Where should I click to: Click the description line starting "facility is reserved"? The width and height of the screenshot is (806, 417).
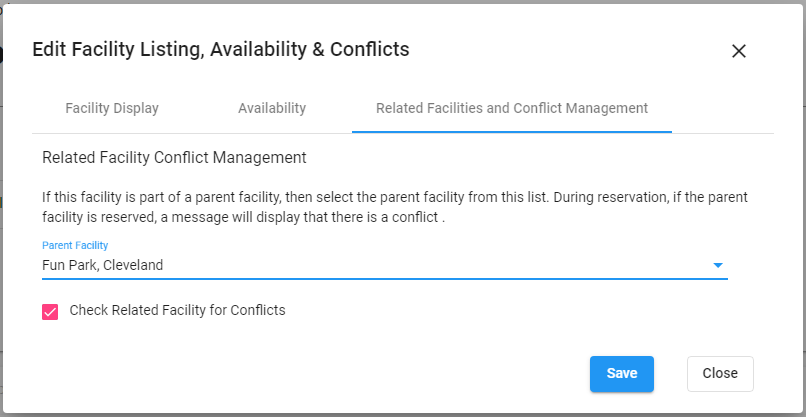[242, 216]
